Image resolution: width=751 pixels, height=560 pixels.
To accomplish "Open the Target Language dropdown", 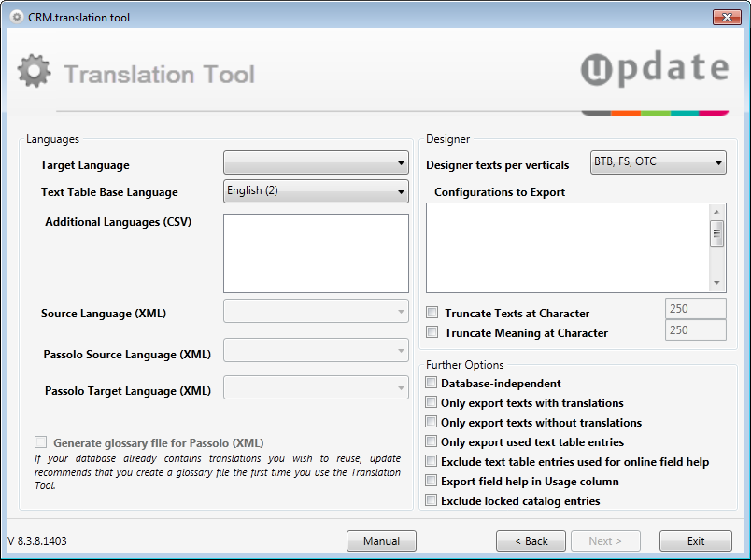I will coord(316,162).
